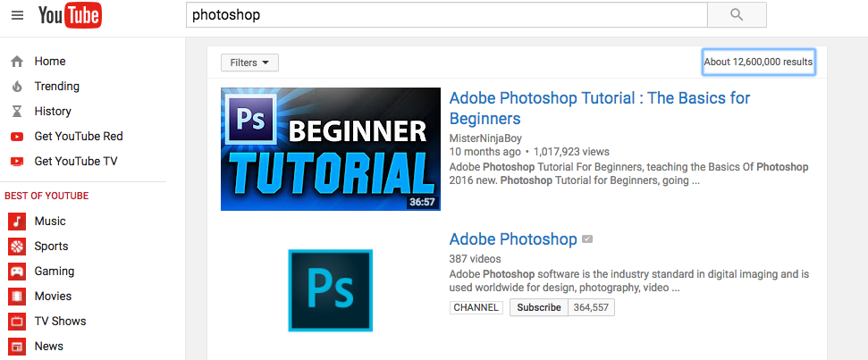Click the Trending flame icon

(17, 87)
